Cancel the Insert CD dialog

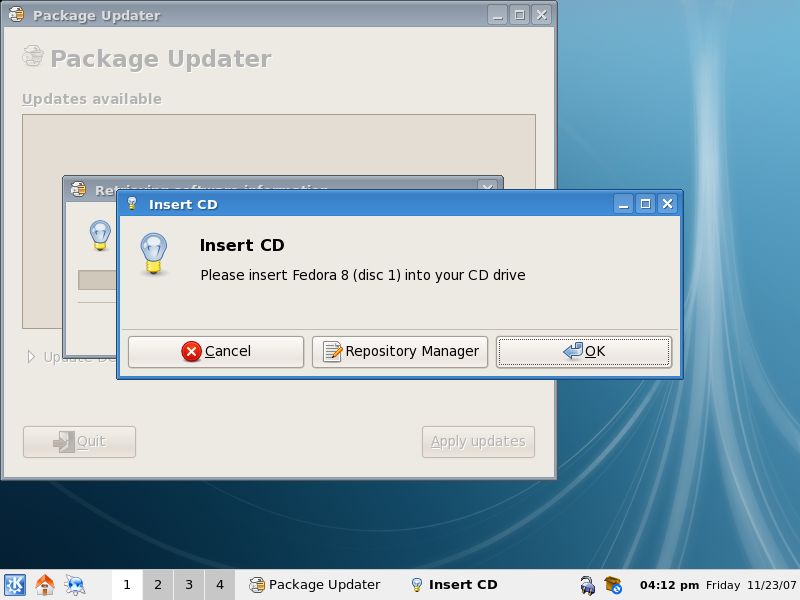(216, 352)
